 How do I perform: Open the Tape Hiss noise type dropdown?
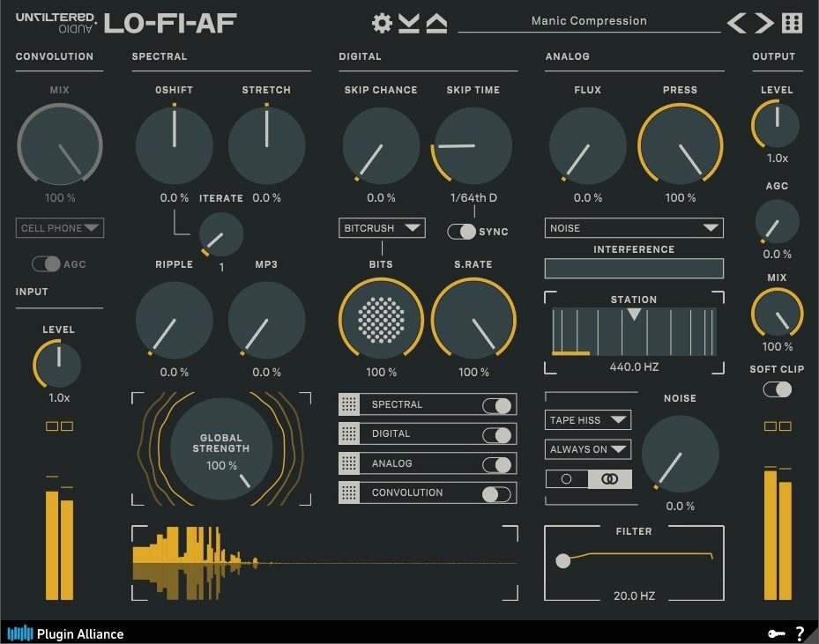tap(588, 420)
